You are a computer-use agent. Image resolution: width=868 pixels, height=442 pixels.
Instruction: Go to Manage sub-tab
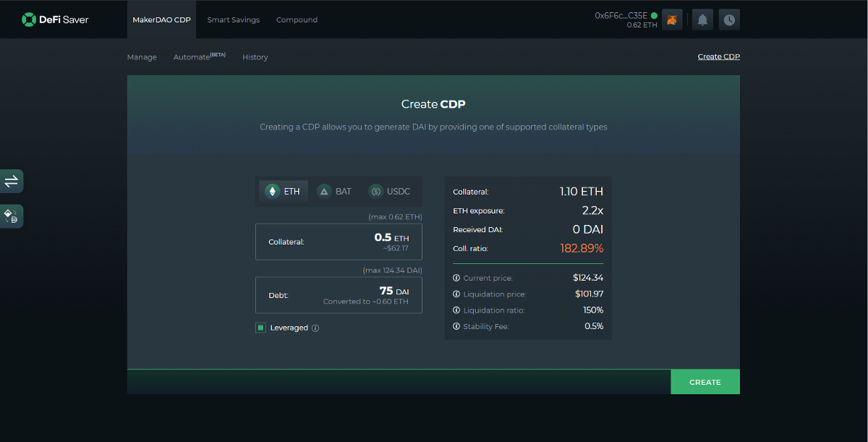(x=142, y=57)
